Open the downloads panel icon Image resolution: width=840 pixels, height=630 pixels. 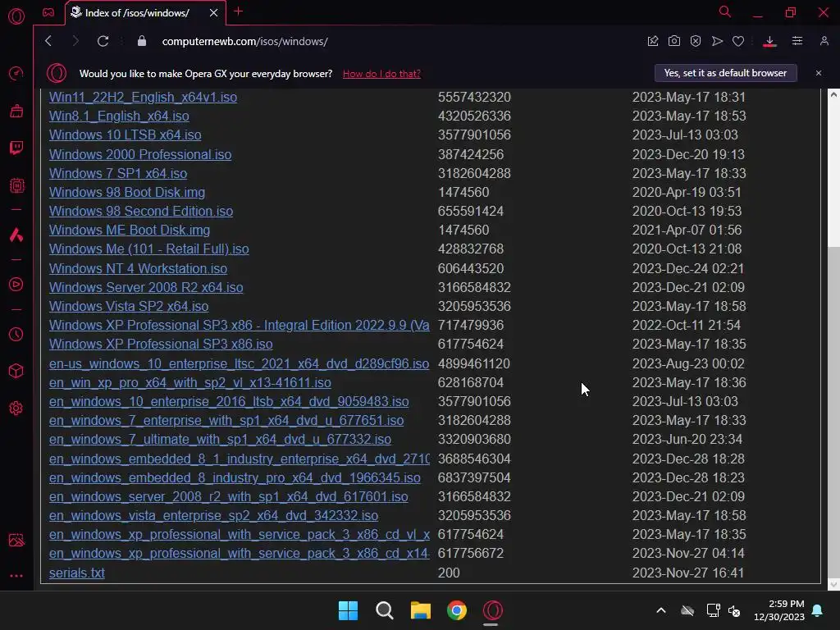(769, 41)
